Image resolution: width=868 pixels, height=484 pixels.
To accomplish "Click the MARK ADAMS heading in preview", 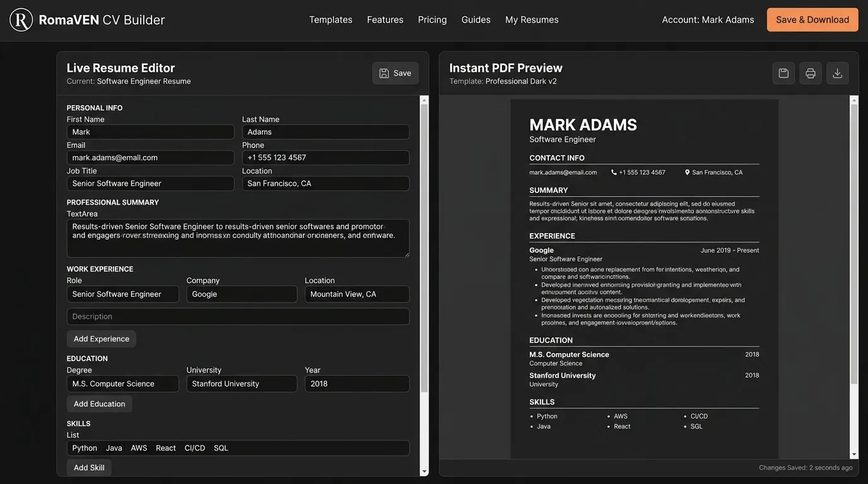I will [583, 125].
